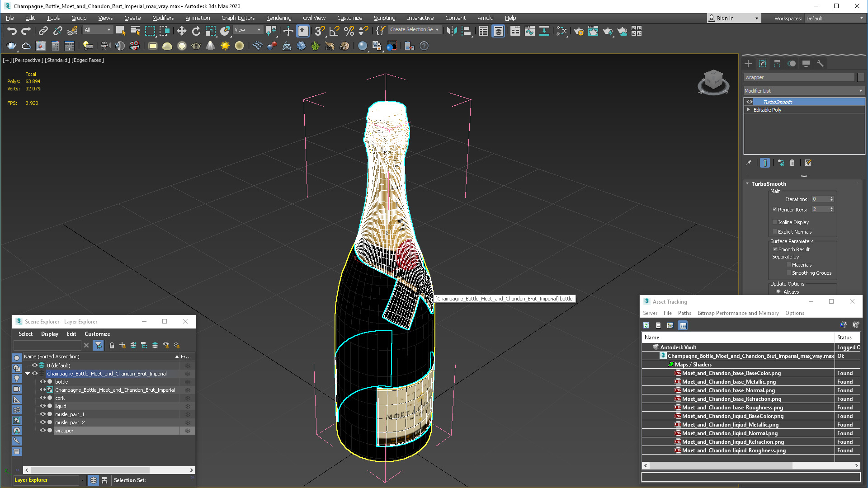Open the Graph Editors menu
Image resolution: width=868 pixels, height=488 pixels.
tap(238, 18)
